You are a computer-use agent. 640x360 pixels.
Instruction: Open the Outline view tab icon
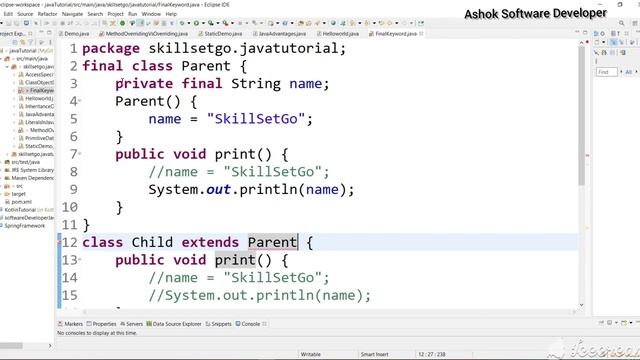[x=596, y=34]
